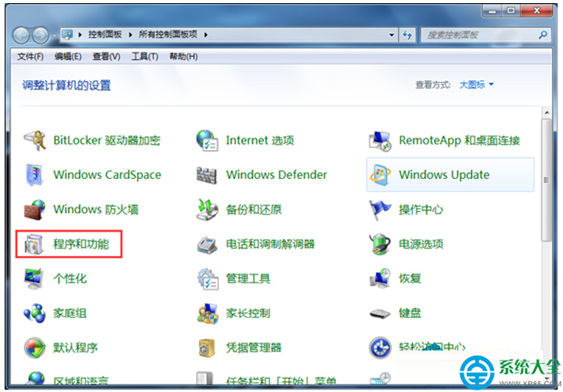The height and width of the screenshot is (392, 563).
Task: Open the Windows Defender text link
Action: [x=276, y=174]
